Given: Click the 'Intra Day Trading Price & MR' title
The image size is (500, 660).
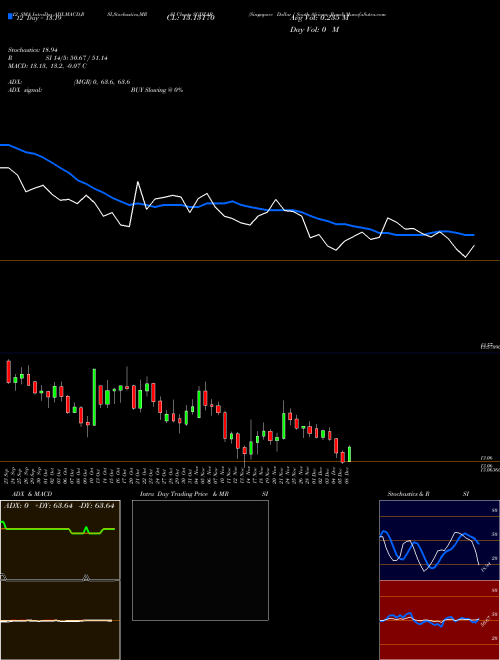Looking at the screenshot, I should coord(184,494).
